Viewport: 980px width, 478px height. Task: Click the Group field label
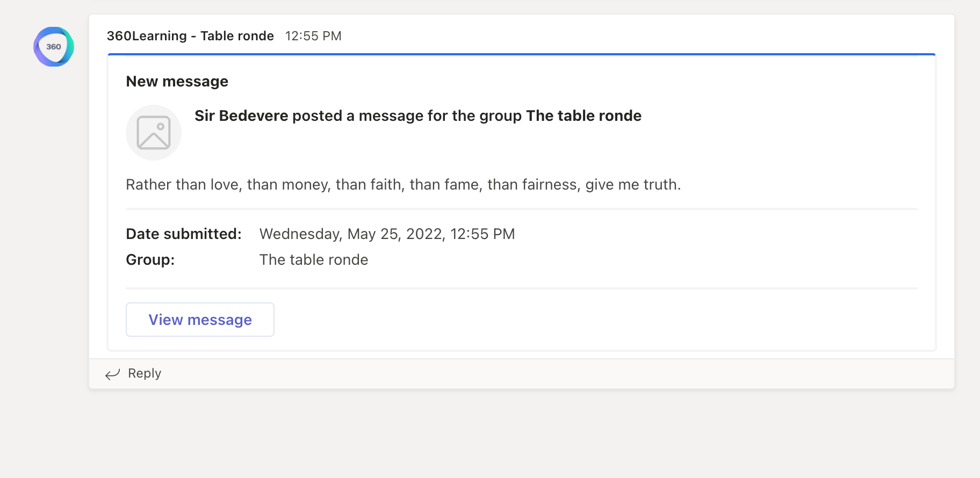[x=150, y=260]
